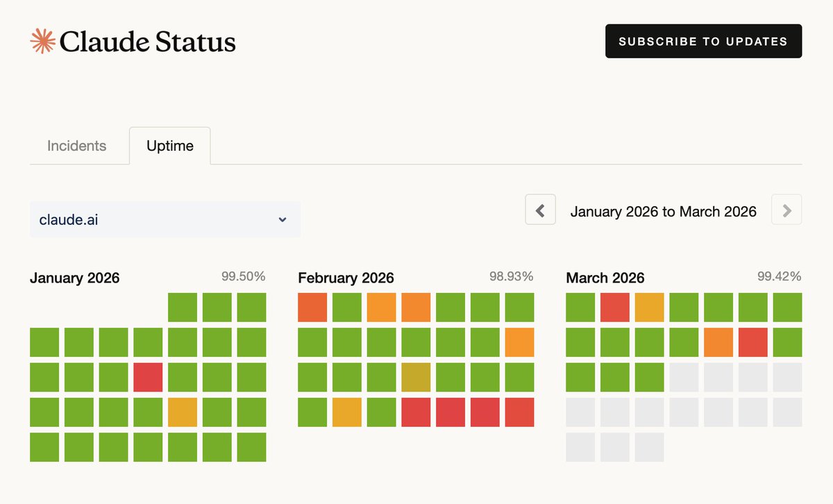Click the 'January 2026' month heading
Image resolution: width=833 pixels, height=504 pixels.
click(x=75, y=278)
